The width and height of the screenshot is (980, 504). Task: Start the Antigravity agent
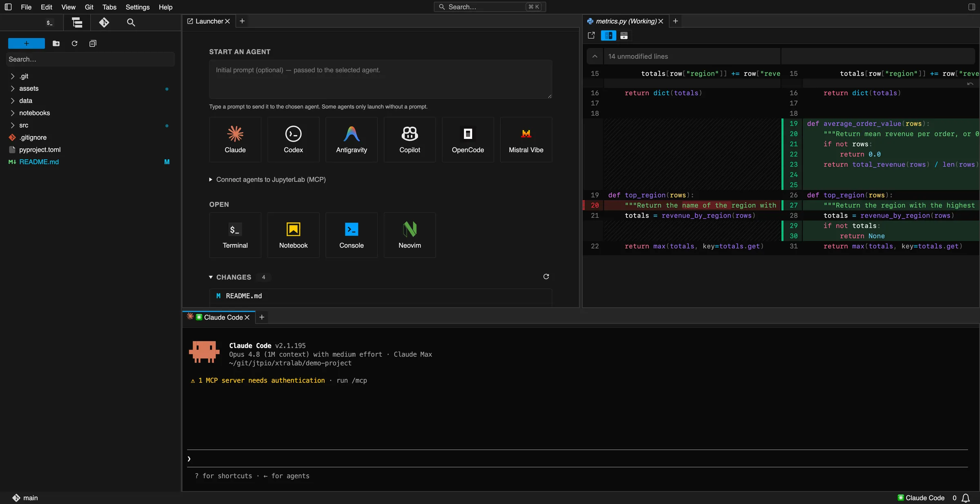tap(352, 140)
